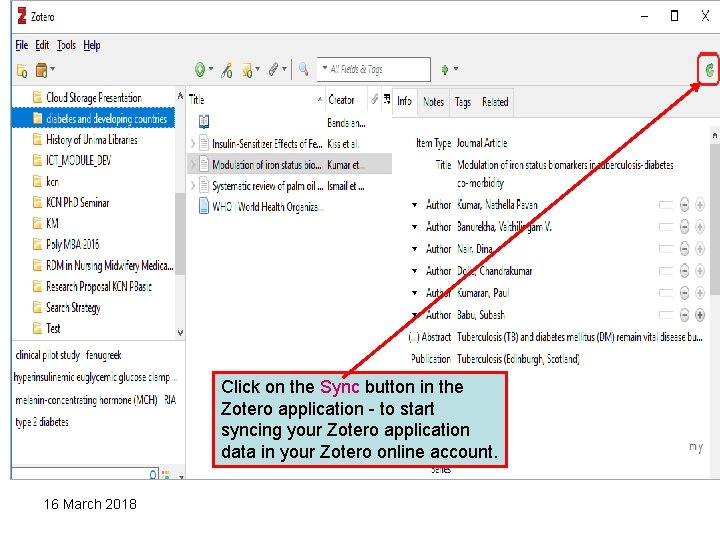Click the collections pane scrollbar thumb
The image size is (720, 540).
[x=180, y=234]
